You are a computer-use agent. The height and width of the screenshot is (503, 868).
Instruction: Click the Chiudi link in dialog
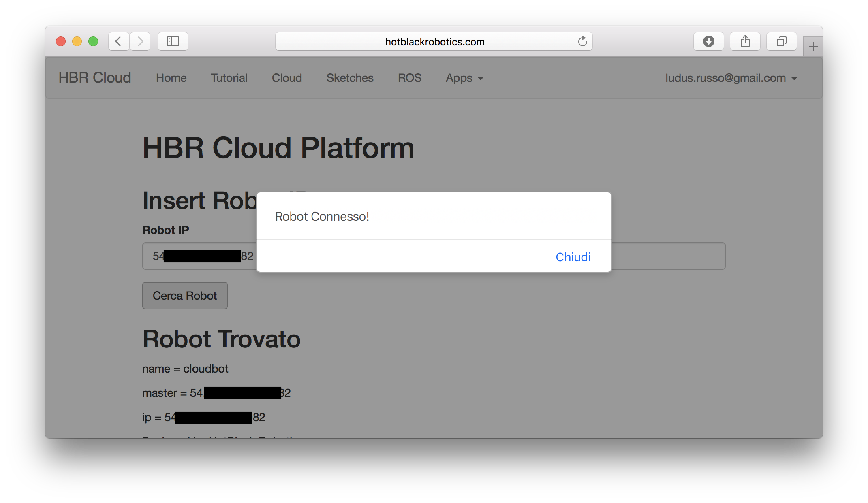click(x=572, y=256)
